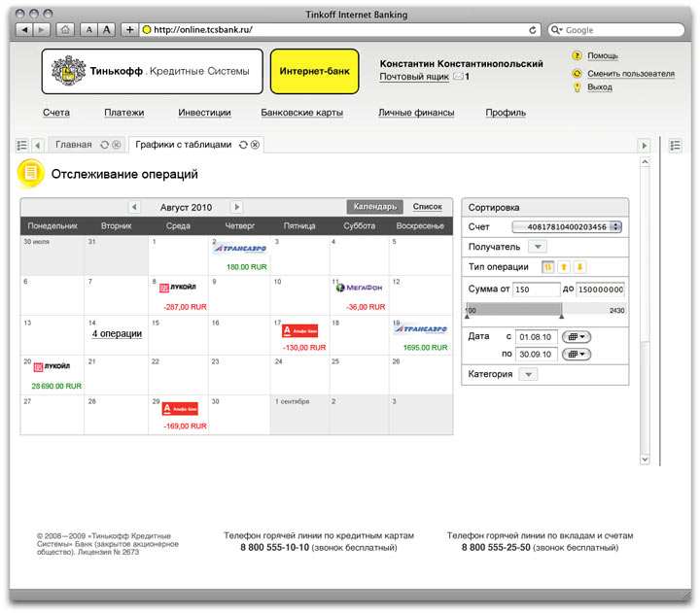The image size is (700, 613).
Task: Filter by incoming operations up arrow
Action: (x=564, y=267)
